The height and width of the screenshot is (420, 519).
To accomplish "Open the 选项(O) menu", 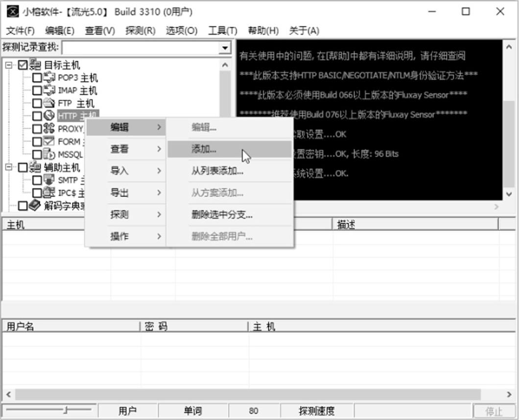I will [182, 31].
